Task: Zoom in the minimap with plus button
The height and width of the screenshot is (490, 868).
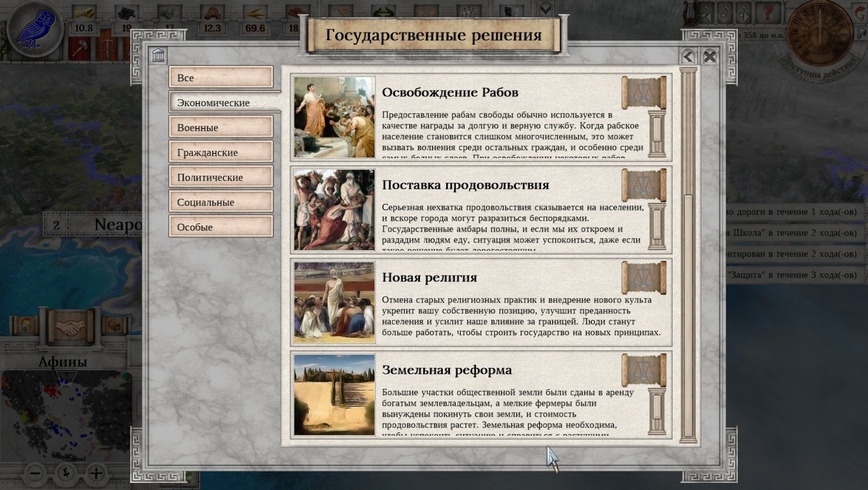Action: coord(96,473)
